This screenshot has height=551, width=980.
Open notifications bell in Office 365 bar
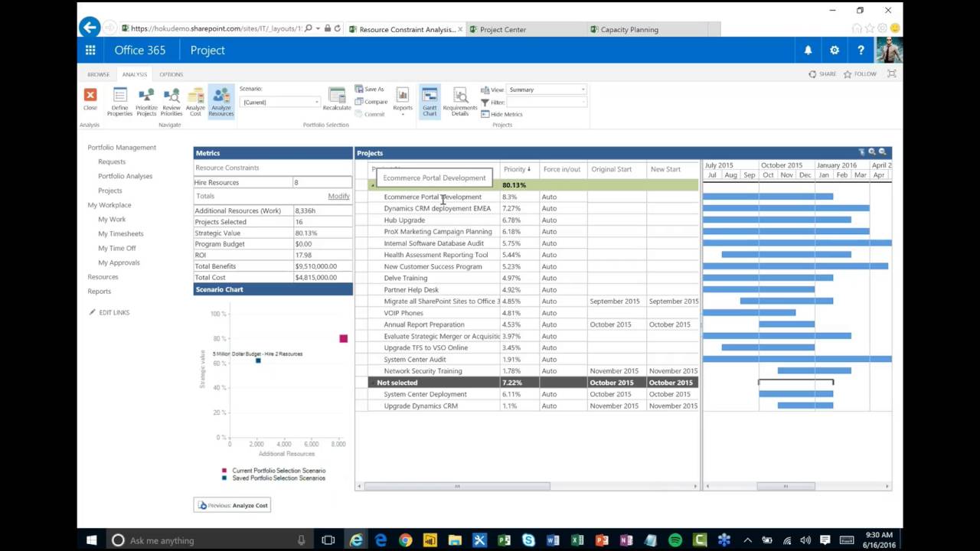point(808,51)
